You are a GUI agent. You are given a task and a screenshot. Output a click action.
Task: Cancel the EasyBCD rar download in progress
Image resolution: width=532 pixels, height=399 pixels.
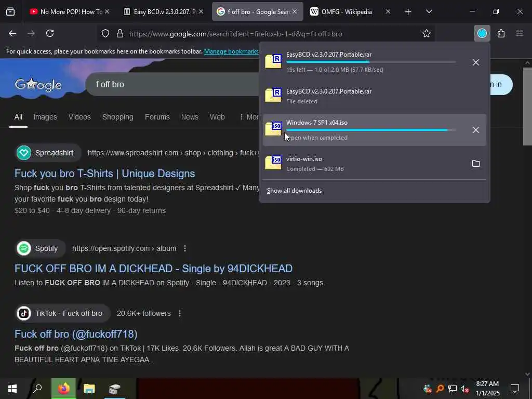pyautogui.click(x=476, y=62)
